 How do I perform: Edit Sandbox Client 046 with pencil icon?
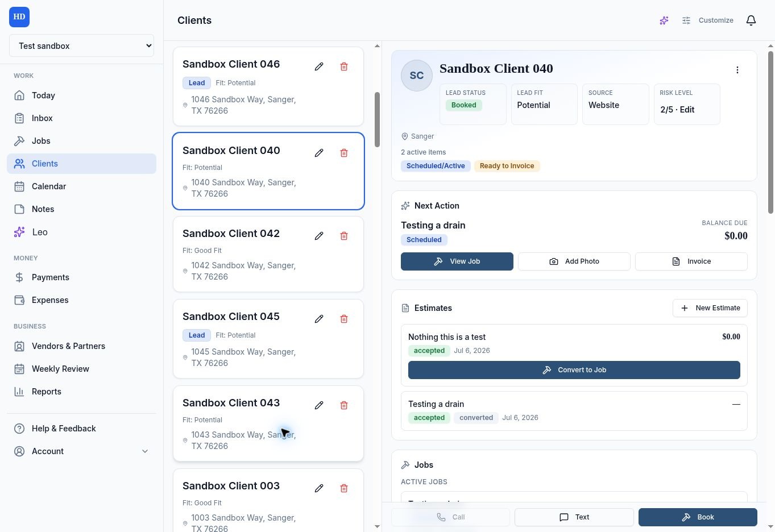[x=319, y=66]
